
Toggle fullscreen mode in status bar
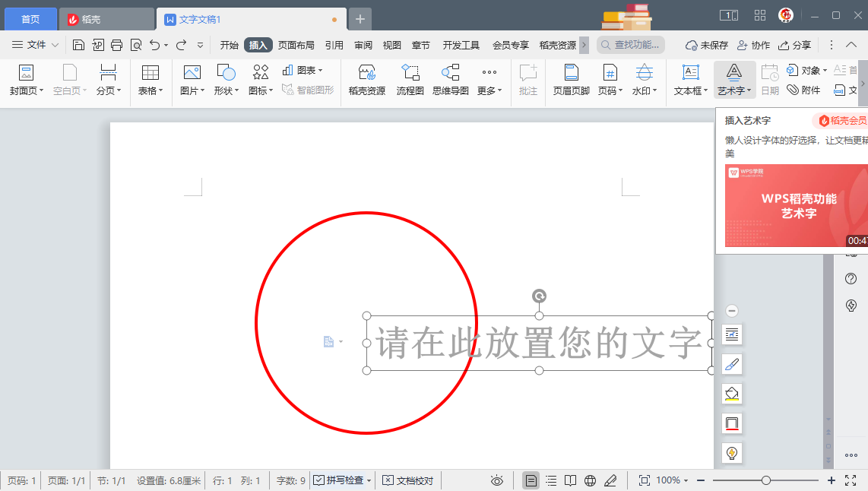pyautogui.click(x=851, y=480)
